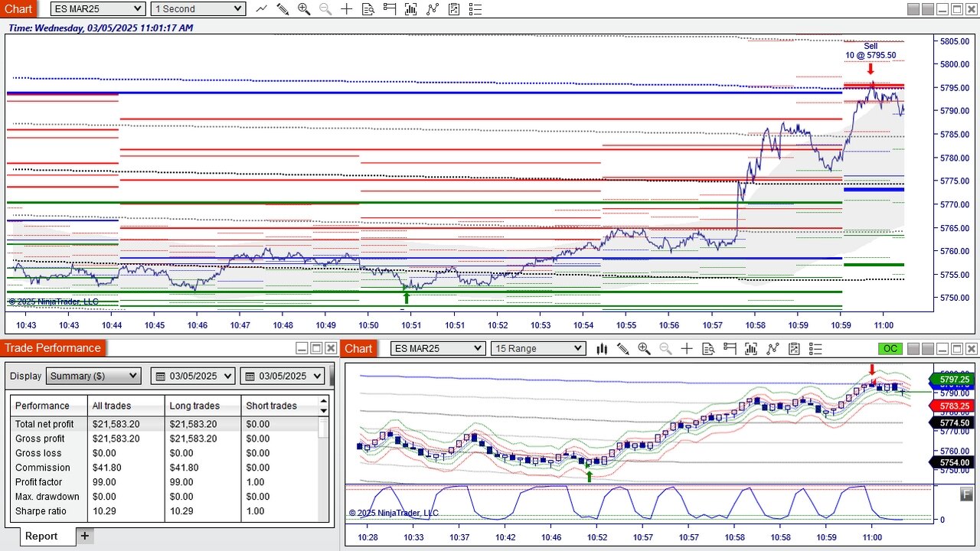This screenshot has height=551, width=980.
Task: Select drawing tools pencil in 15 Range chart
Action: (622, 349)
